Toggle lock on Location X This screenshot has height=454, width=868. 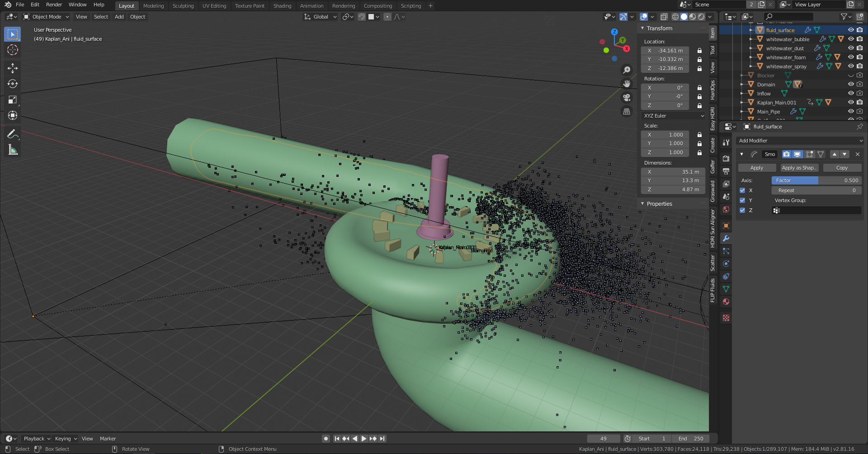point(699,51)
